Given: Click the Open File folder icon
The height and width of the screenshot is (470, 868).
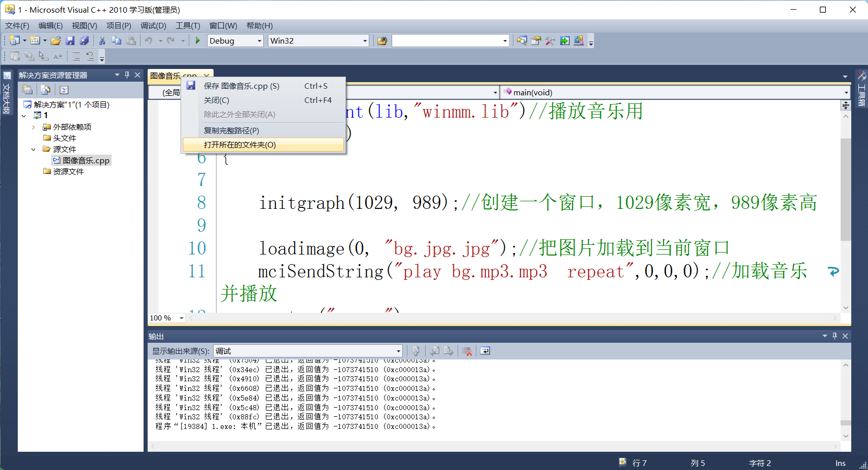Looking at the screenshot, I should 56,41.
